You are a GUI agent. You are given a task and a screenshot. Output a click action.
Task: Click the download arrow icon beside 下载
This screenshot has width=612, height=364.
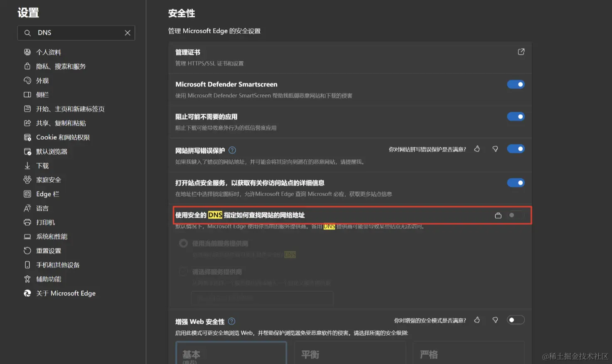point(27,165)
